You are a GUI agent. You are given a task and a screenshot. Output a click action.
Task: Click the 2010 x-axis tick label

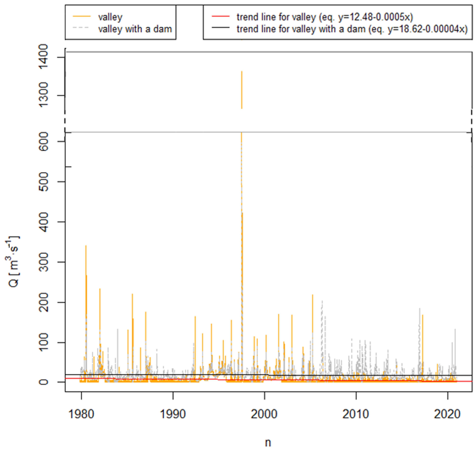(356, 414)
